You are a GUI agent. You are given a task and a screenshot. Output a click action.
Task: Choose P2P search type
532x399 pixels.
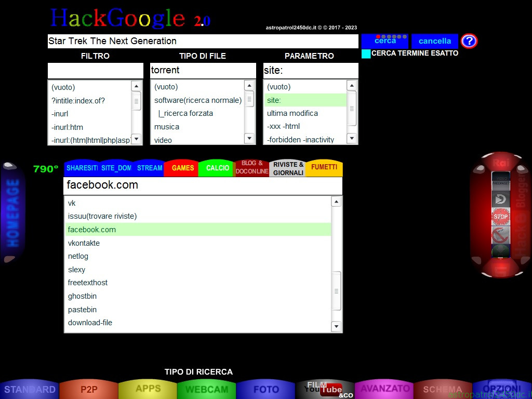[x=89, y=389]
